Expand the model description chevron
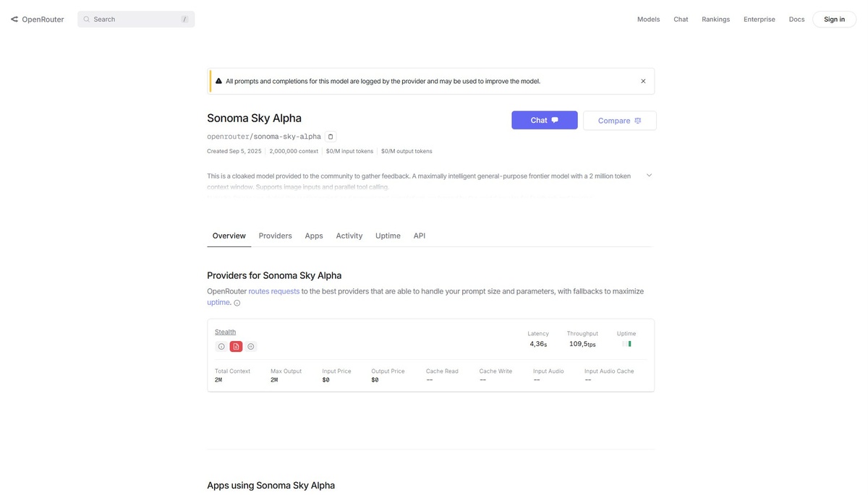 tap(649, 175)
